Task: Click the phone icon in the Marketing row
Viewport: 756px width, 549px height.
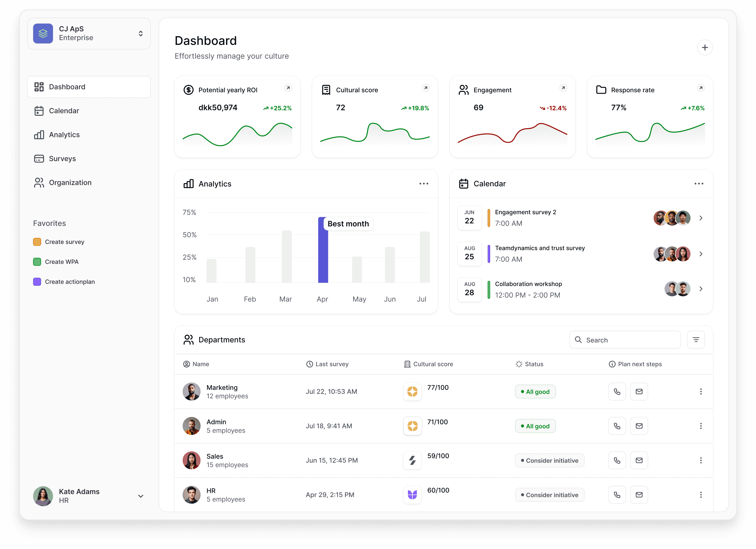Action: tap(617, 391)
